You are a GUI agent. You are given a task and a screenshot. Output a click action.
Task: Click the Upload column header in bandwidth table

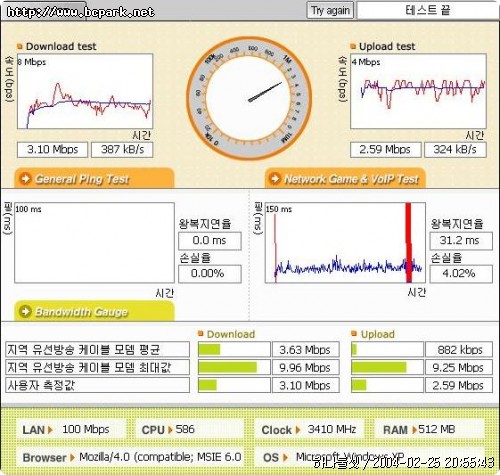(x=378, y=334)
